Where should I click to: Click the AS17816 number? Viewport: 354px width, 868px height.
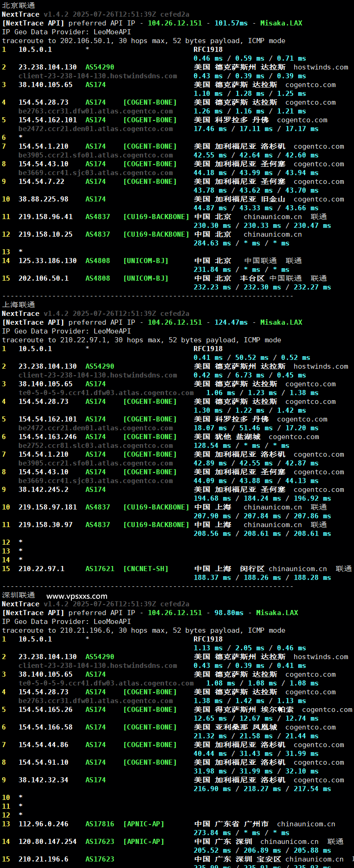coord(100,824)
